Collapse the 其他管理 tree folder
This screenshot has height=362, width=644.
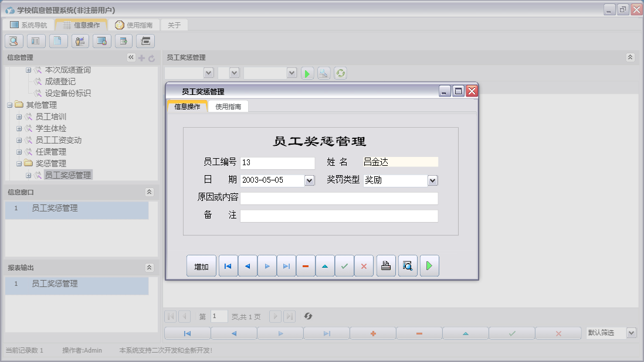(10, 105)
